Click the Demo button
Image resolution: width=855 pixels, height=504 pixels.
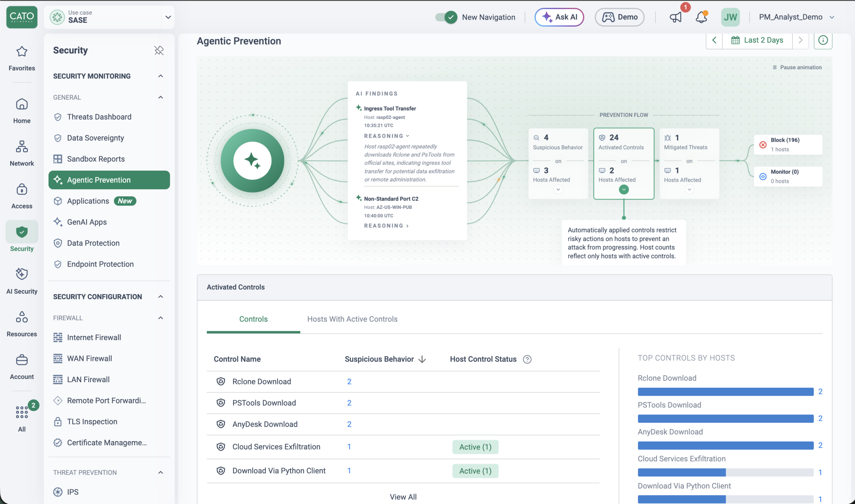pyautogui.click(x=620, y=17)
